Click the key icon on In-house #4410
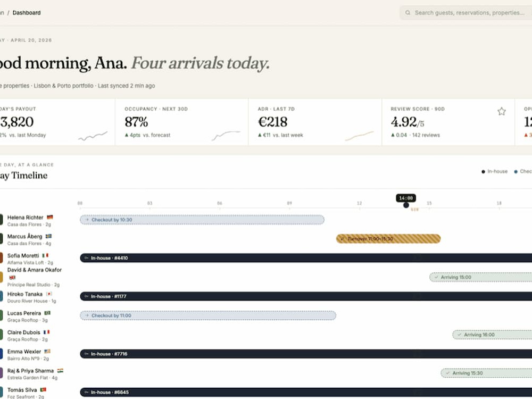Image resolution: width=532 pixels, height=399 pixels. click(86, 258)
